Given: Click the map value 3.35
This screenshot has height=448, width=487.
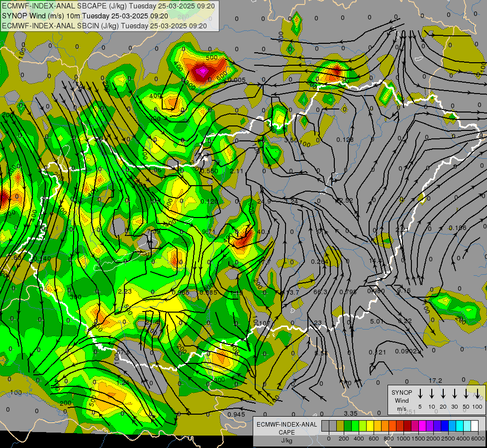Looking at the screenshot, I should pyautogui.click(x=351, y=413).
